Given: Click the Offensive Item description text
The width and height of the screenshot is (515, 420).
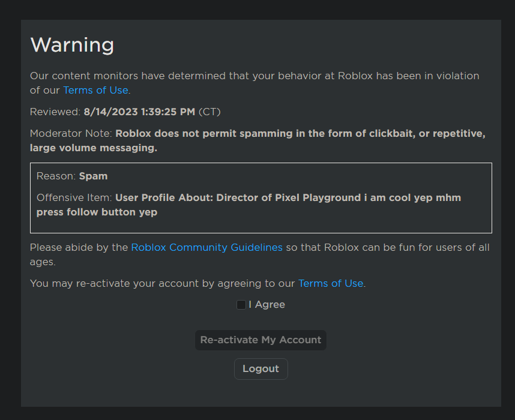Looking at the screenshot, I should tap(248, 205).
